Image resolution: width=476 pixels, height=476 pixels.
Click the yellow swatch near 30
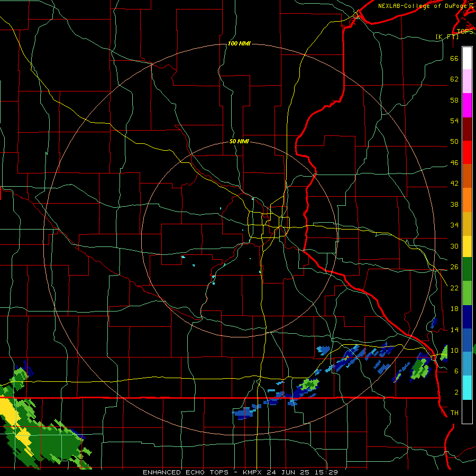pyautogui.click(x=467, y=246)
